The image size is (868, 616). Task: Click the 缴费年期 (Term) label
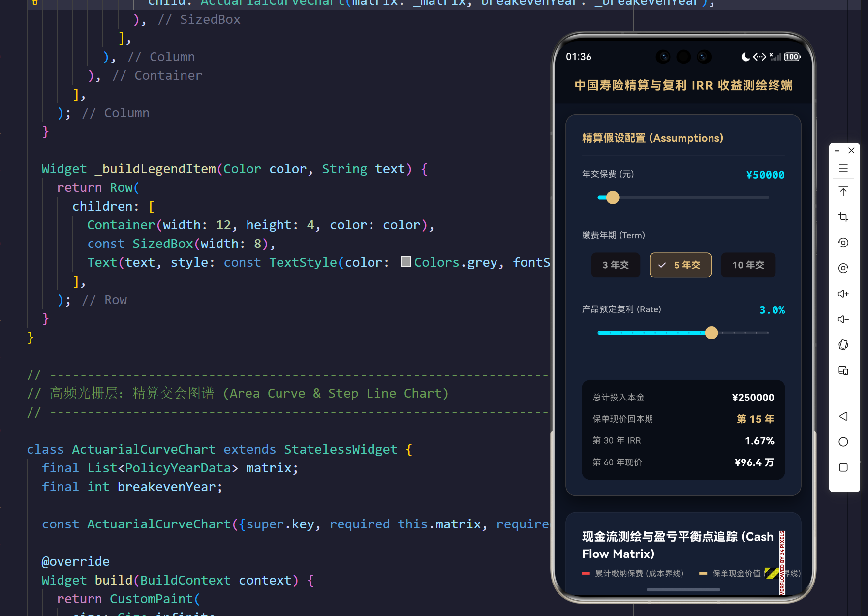click(x=614, y=235)
